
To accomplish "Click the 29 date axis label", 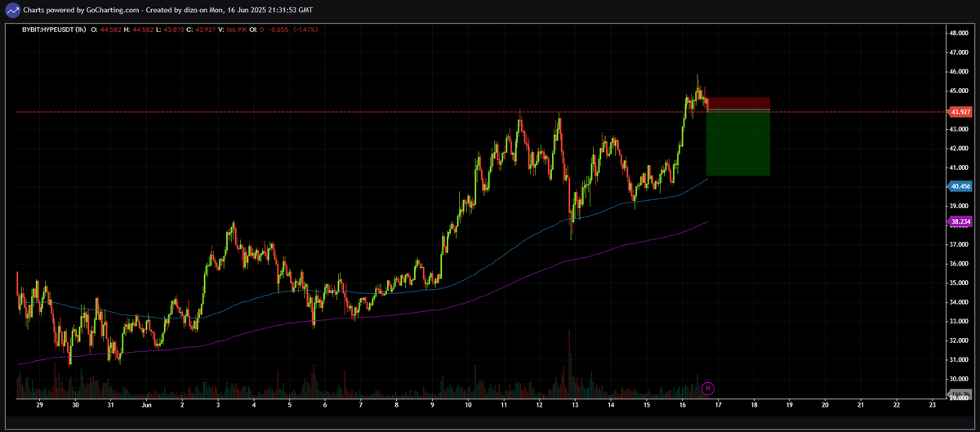I will tap(39, 404).
